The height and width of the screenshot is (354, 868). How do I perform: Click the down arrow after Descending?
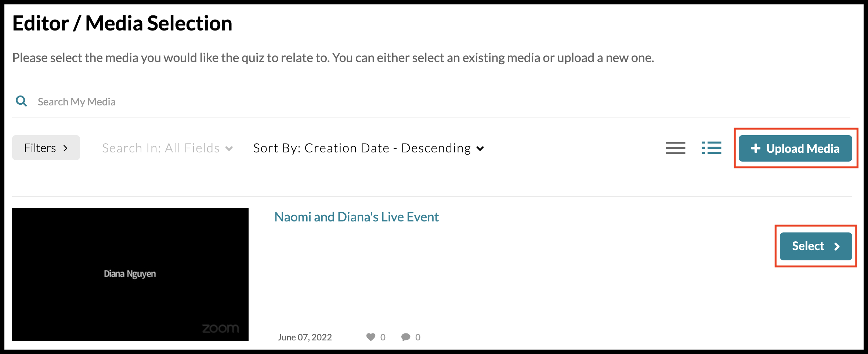[480, 148]
